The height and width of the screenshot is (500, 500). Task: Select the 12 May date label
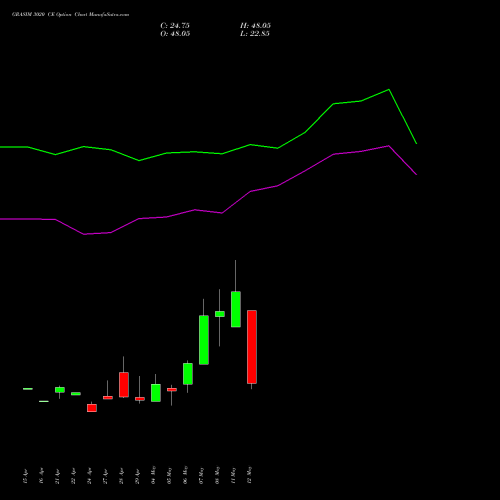tap(249, 475)
